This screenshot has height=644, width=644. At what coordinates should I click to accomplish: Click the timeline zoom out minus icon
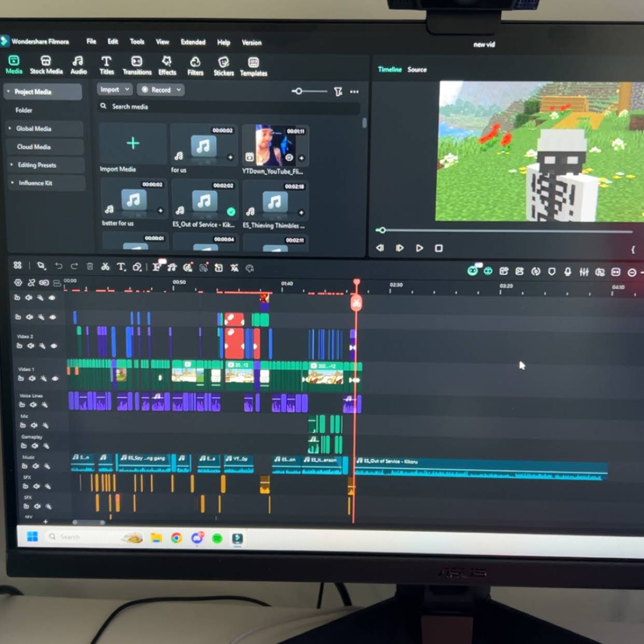coord(632,272)
